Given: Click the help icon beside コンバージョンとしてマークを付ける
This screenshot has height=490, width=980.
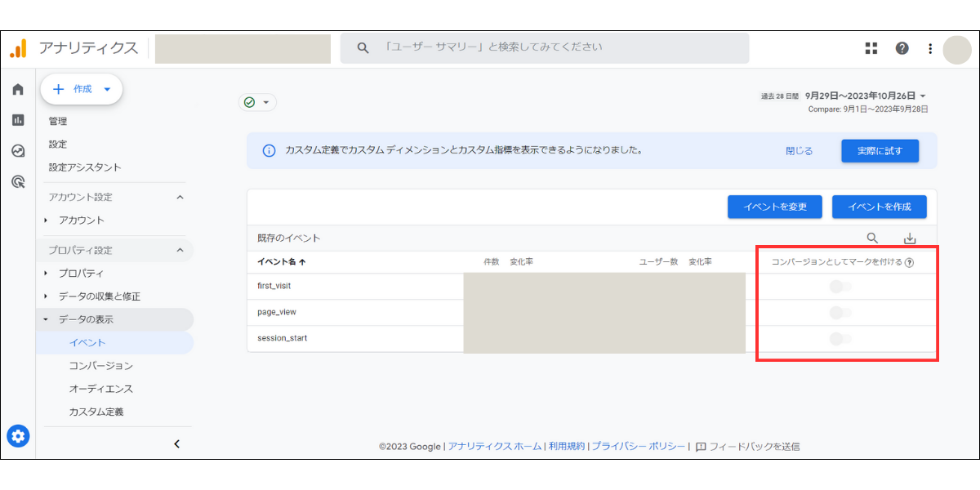Looking at the screenshot, I should coord(909,262).
